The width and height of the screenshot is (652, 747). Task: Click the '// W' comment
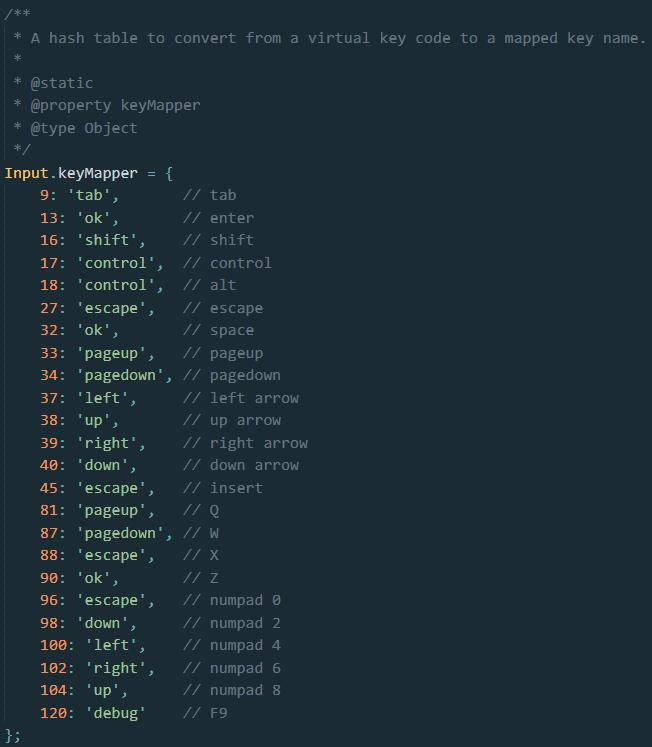(x=201, y=533)
